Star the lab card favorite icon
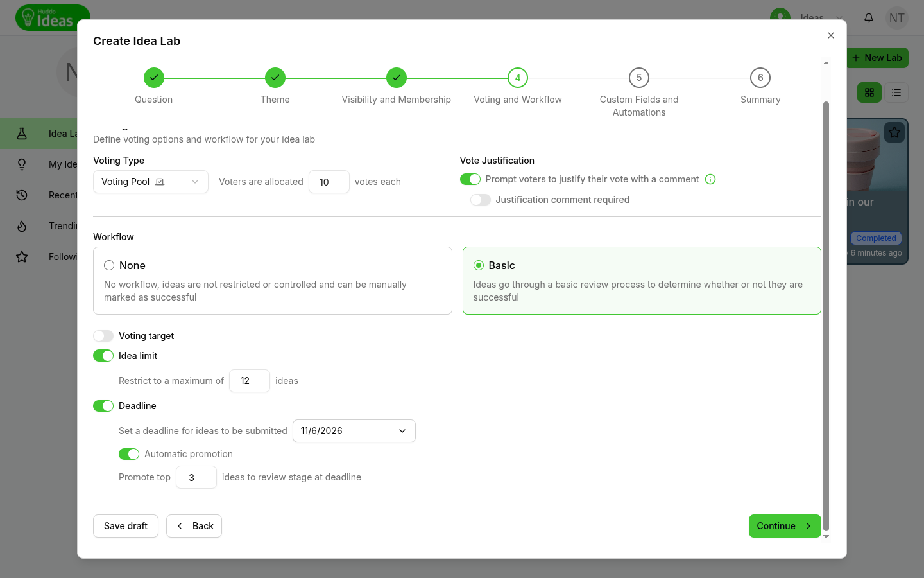924x578 pixels. pyautogui.click(x=894, y=133)
